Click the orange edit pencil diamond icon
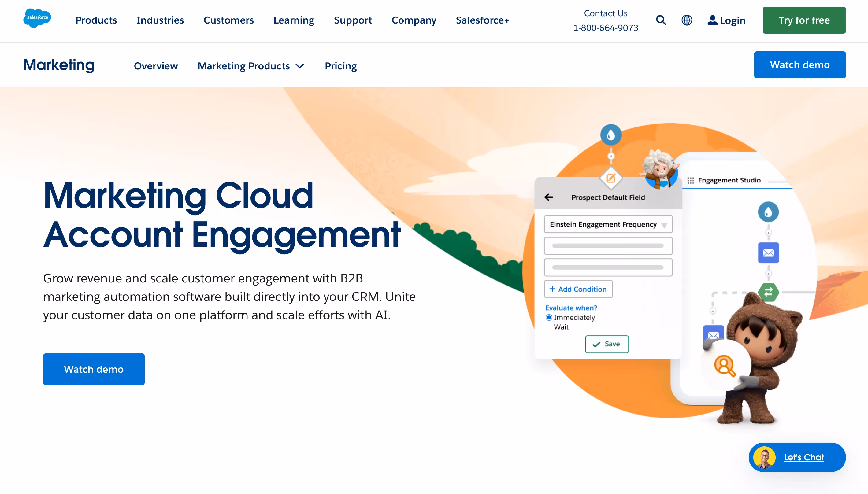Screen dimensions: 868x494 coord(611,178)
